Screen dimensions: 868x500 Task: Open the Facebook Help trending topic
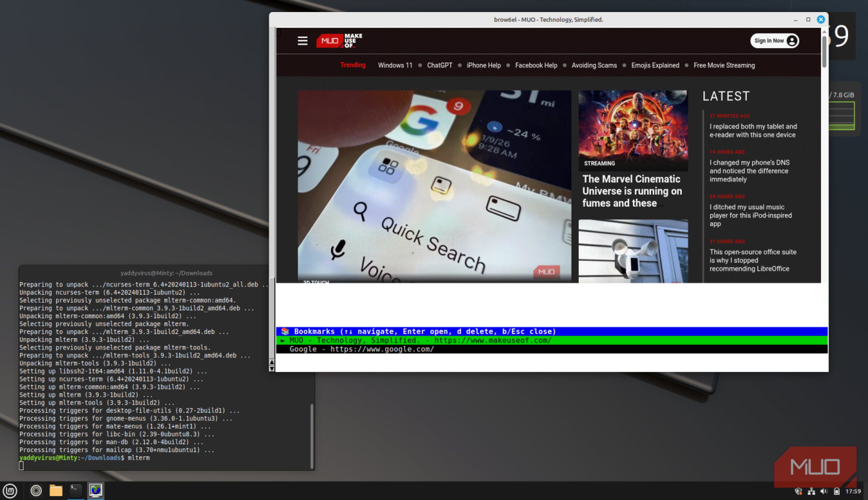(536, 65)
